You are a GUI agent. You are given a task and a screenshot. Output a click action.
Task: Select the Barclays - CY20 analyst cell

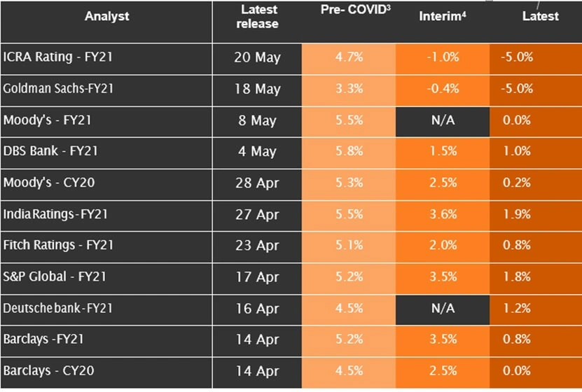point(48,370)
